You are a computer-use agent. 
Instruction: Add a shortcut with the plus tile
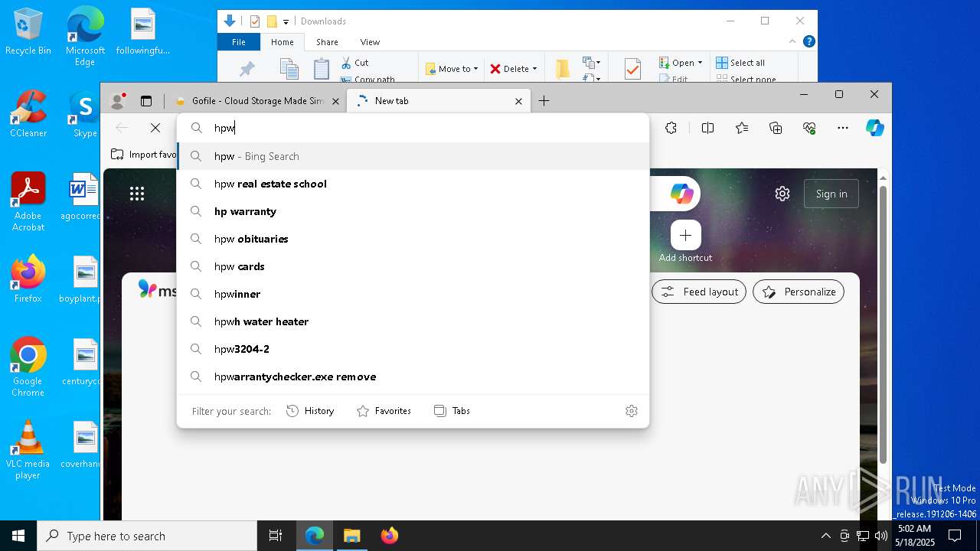685,235
